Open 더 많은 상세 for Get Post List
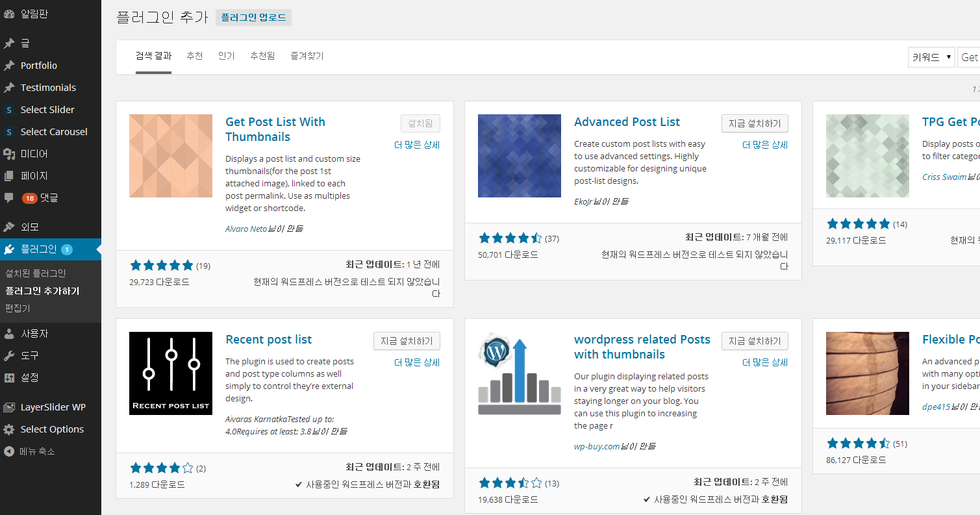This screenshot has width=980, height=515. coord(417,145)
